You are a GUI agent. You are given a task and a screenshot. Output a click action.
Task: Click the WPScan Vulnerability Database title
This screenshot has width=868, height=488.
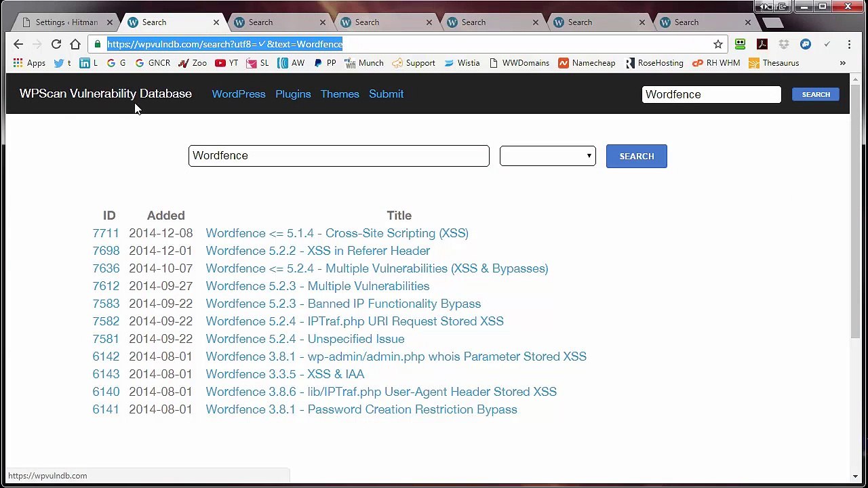pos(106,94)
